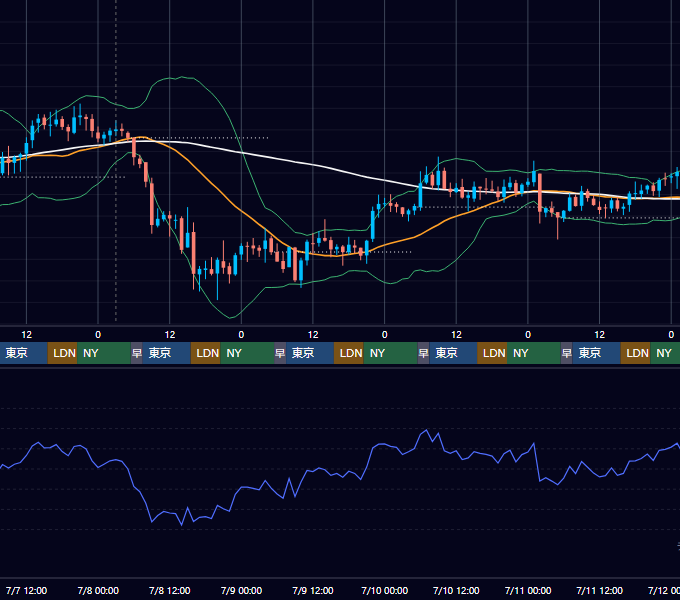Image resolution: width=680 pixels, height=600 pixels.
Task: Click the 7/10 00:00 date axis label
Action: click(x=385, y=590)
